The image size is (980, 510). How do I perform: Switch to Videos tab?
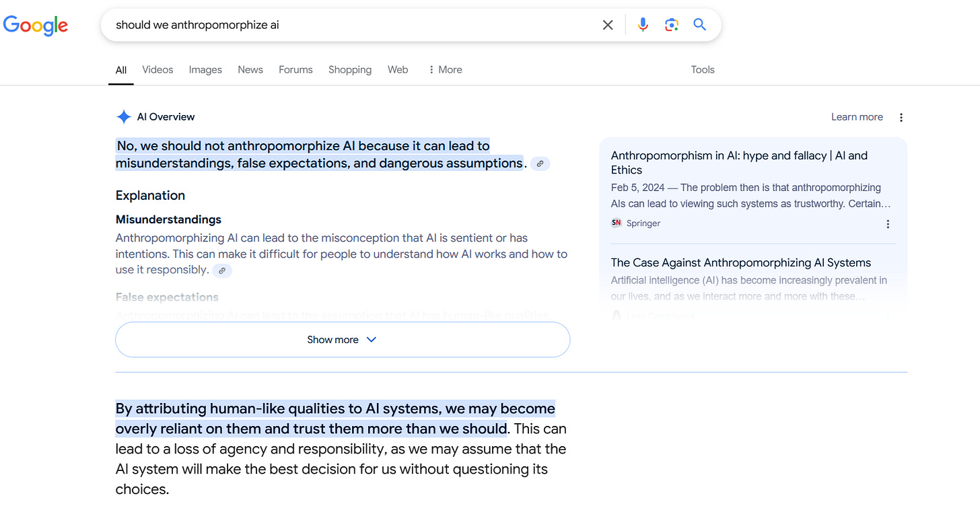click(157, 69)
